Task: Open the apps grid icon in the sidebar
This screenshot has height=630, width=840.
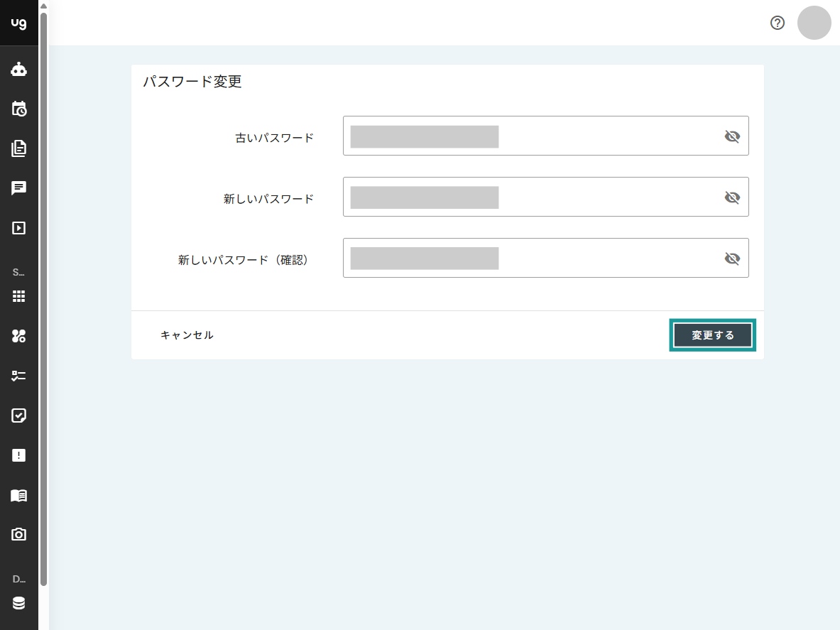Action: tap(18, 296)
